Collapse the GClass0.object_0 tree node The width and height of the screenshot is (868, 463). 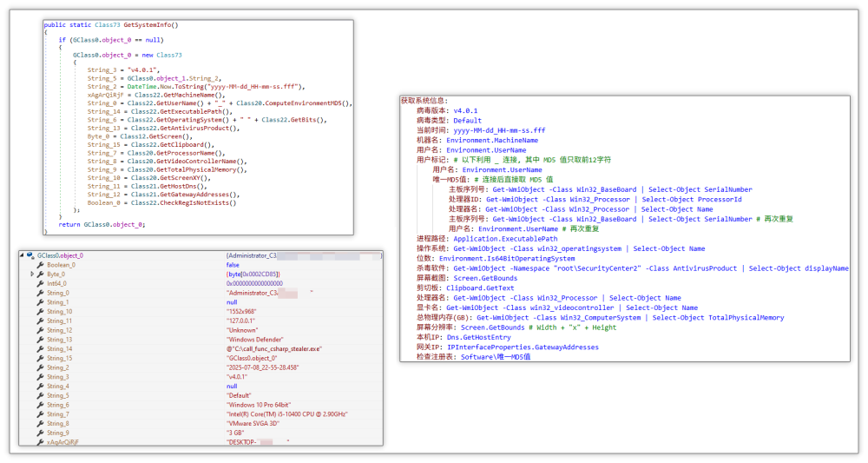coord(23,255)
